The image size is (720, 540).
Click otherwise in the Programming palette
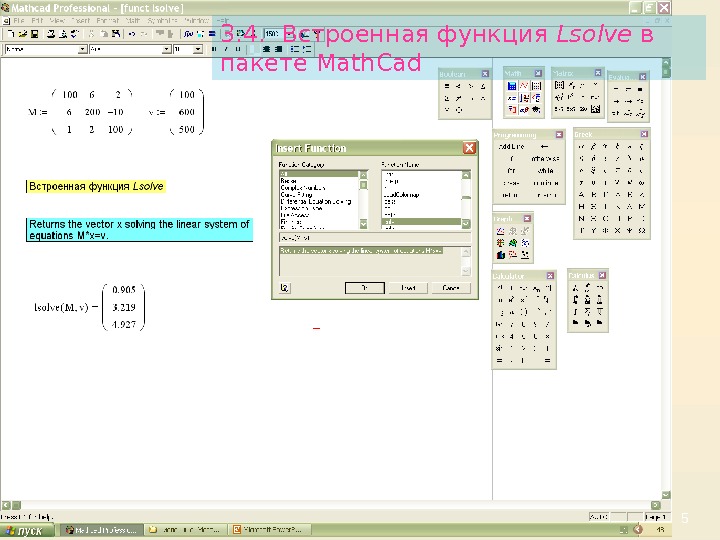click(x=546, y=159)
